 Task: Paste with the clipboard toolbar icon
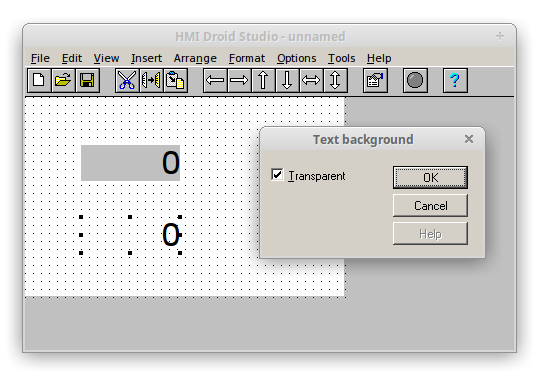pyautogui.click(x=175, y=81)
